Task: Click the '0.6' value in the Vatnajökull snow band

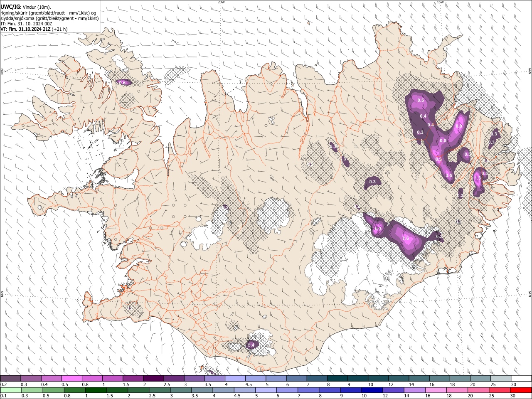Action: [x=406, y=238]
